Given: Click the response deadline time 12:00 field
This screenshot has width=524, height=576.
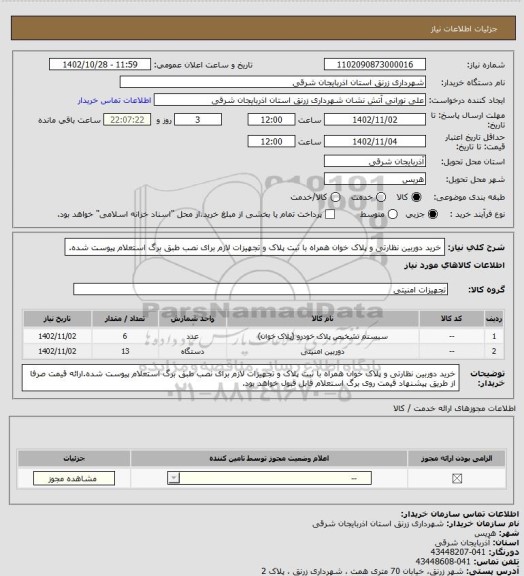Looking at the screenshot, I should coord(271,120).
